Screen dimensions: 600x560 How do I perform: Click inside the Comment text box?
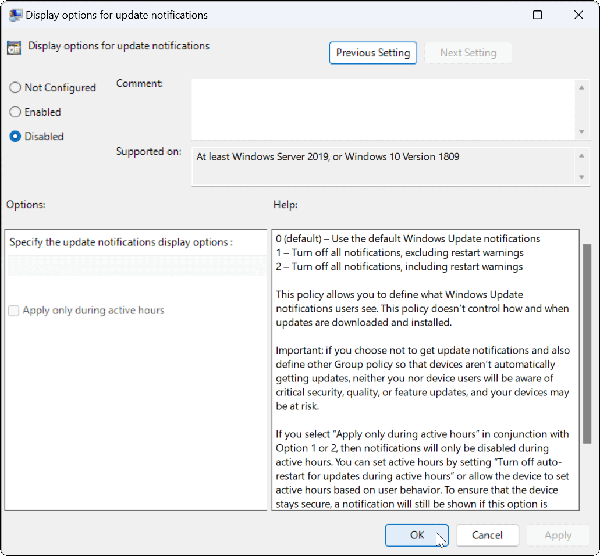pyautogui.click(x=383, y=109)
